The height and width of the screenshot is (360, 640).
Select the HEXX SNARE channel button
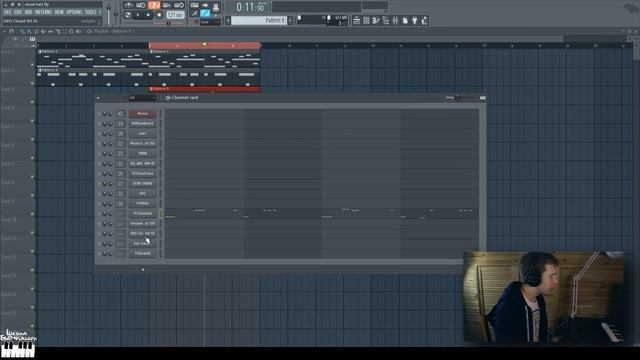[142, 184]
